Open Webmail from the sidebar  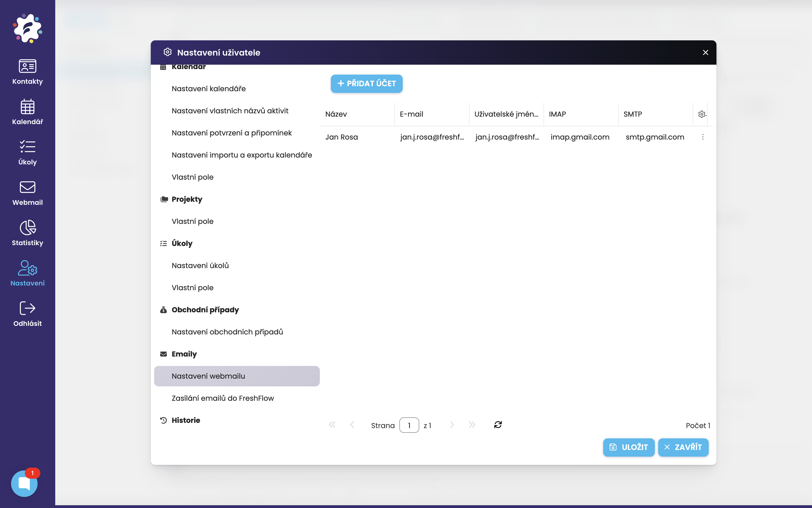[28, 193]
